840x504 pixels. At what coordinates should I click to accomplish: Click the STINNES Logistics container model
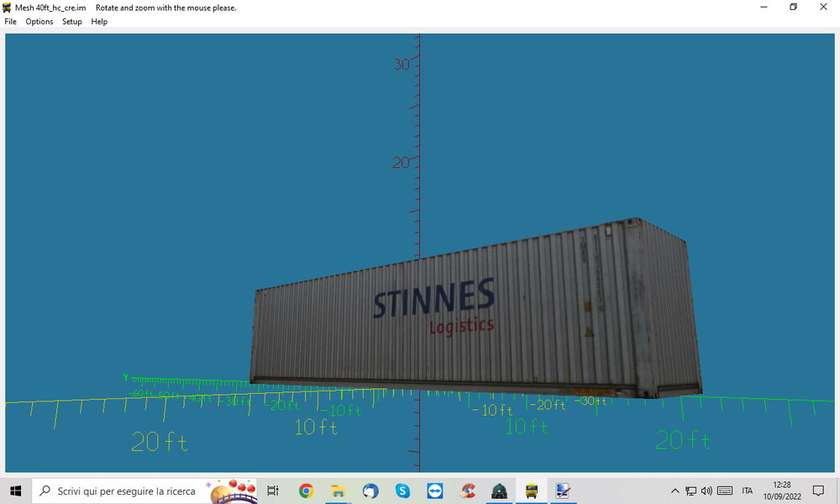tap(475, 310)
